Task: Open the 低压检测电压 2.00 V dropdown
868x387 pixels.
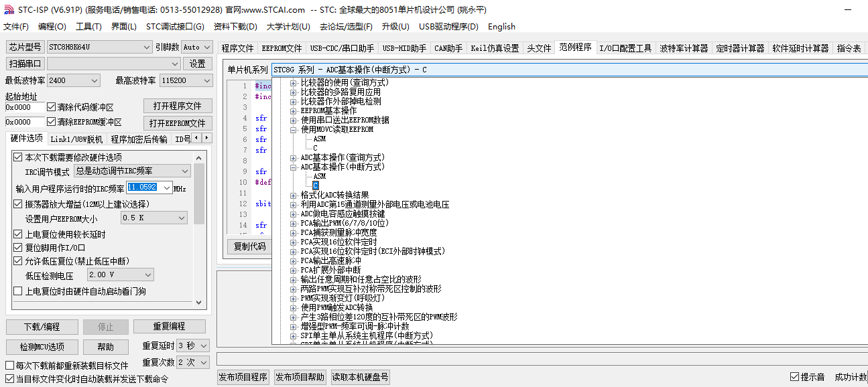Action: [147, 275]
